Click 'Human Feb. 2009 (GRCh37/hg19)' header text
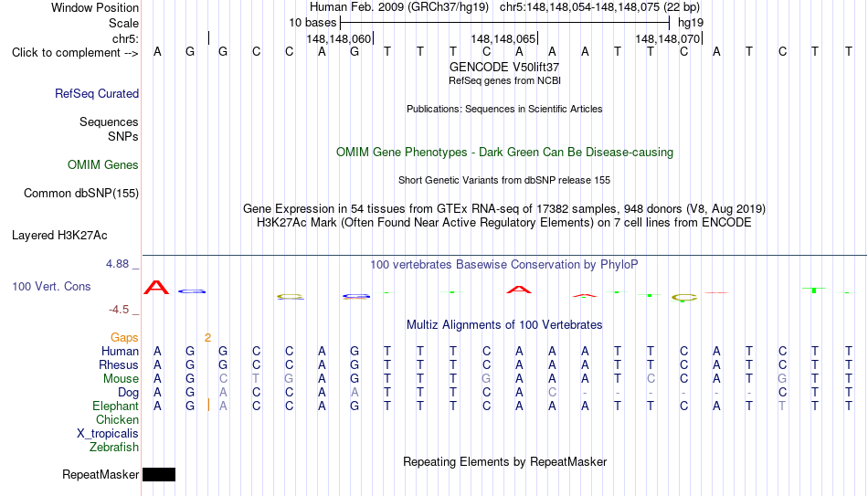Screen dimensions: 868x496 point(399,7)
